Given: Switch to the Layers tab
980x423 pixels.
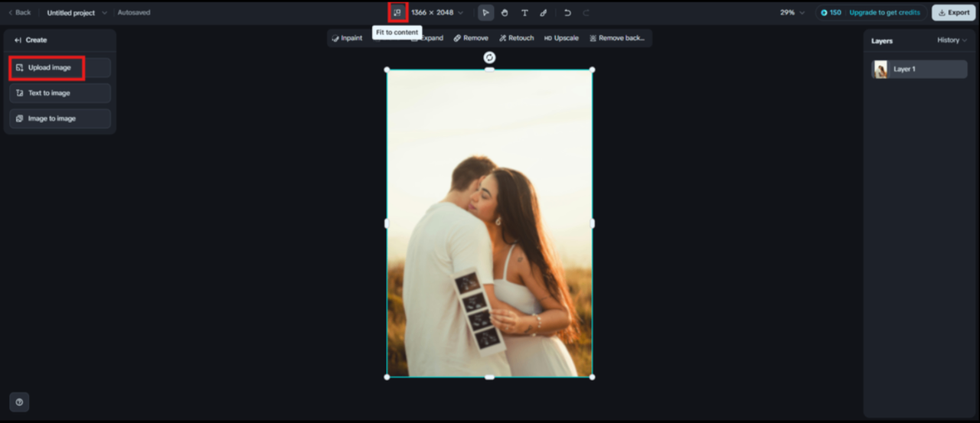Looking at the screenshot, I should 882,41.
